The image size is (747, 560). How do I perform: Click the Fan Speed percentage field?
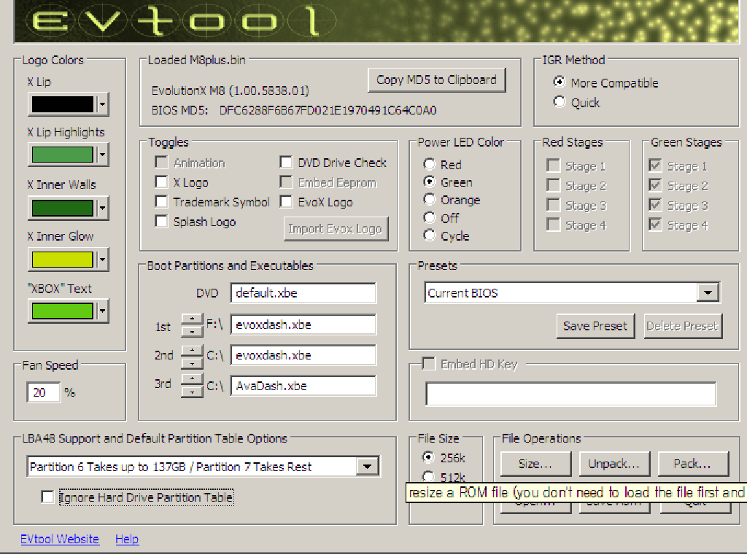point(44,392)
